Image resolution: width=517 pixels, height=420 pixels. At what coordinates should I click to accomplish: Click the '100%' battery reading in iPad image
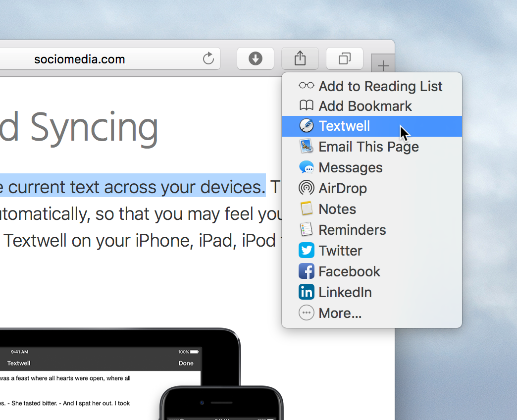pos(183,352)
